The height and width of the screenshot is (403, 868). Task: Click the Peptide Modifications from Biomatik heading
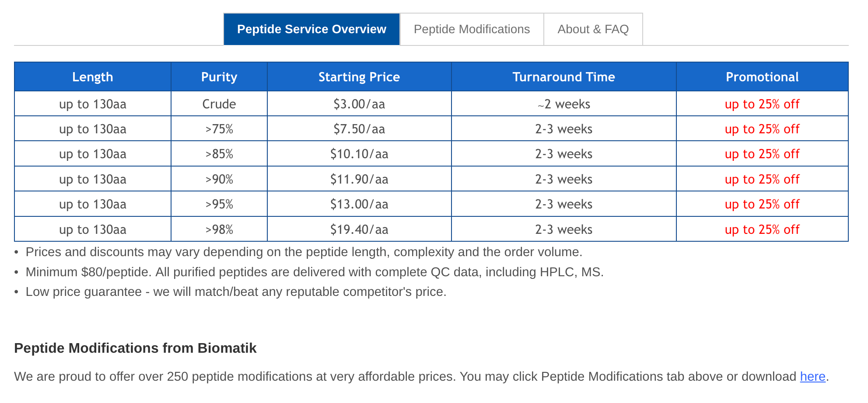[135, 348]
